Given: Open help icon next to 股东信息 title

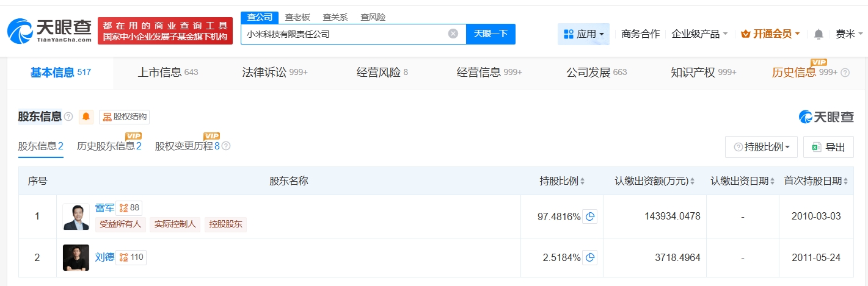Looking at the screenshot, I should click(x=68, y=116).
